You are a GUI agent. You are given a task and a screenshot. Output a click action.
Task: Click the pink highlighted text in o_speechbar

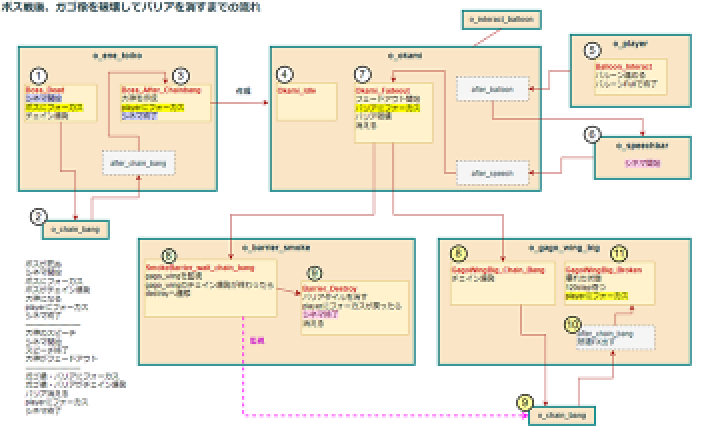point(643,163)
